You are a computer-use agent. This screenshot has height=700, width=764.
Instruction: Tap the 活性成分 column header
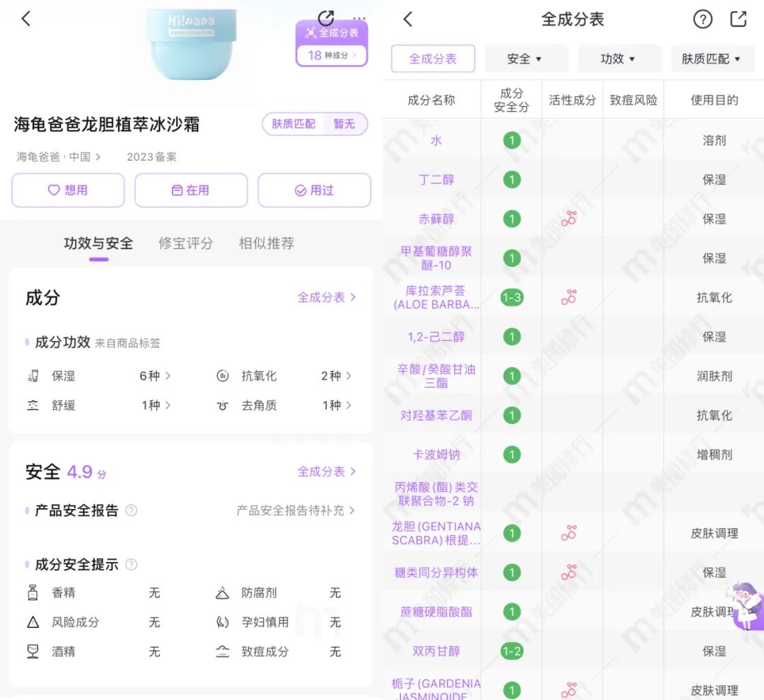pos(572,100)
